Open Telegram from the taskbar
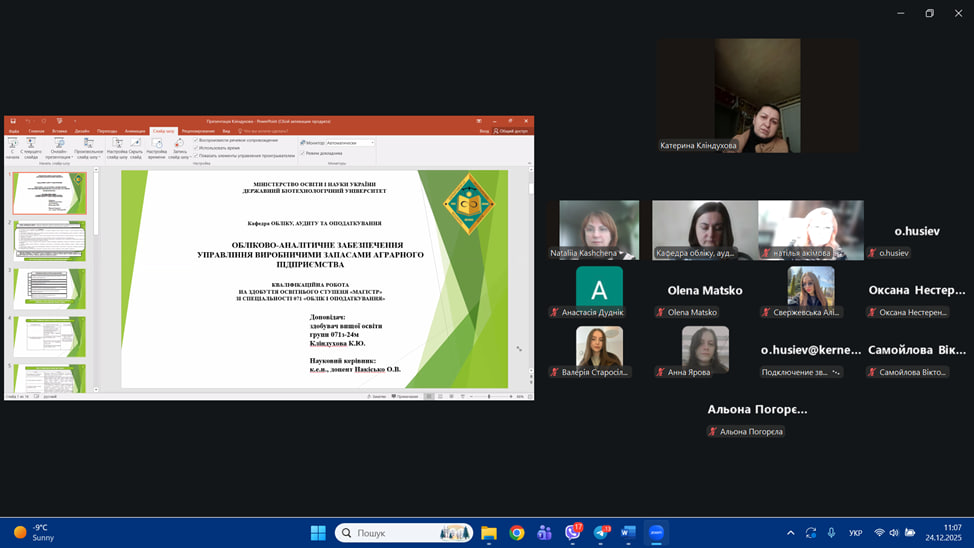 [601, 533]
